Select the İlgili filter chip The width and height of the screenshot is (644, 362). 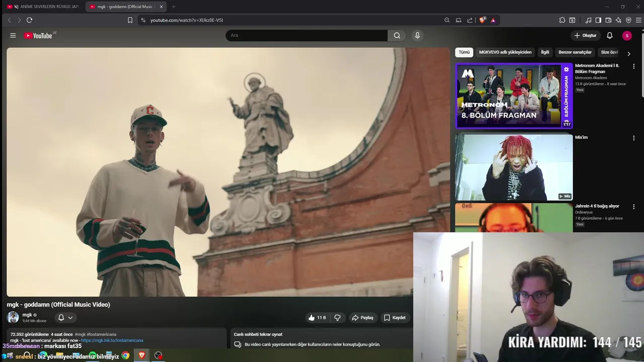click(x=545, y=52)
